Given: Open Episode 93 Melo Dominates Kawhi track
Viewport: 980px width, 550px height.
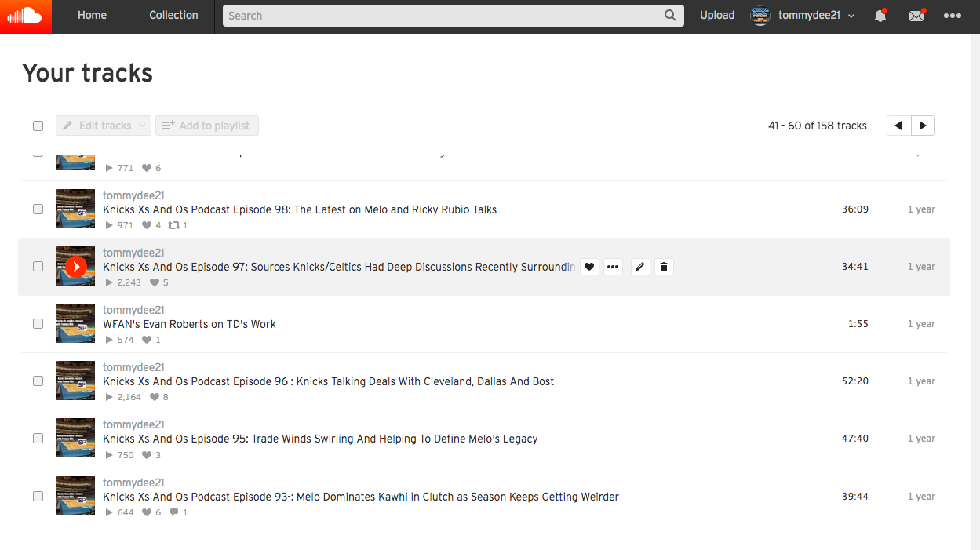Looking at the screenshot, I should click(361, 497).
